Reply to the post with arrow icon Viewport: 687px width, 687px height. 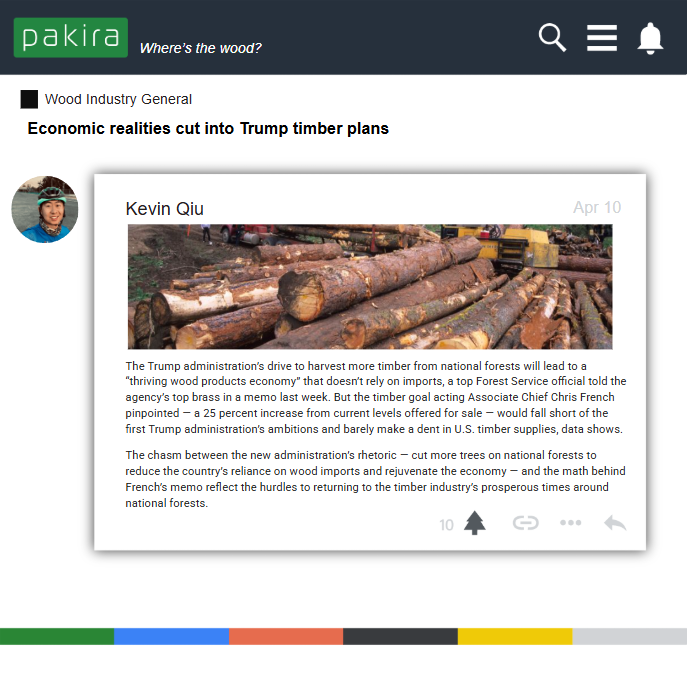pyautogui.click(x=615, y=523)
